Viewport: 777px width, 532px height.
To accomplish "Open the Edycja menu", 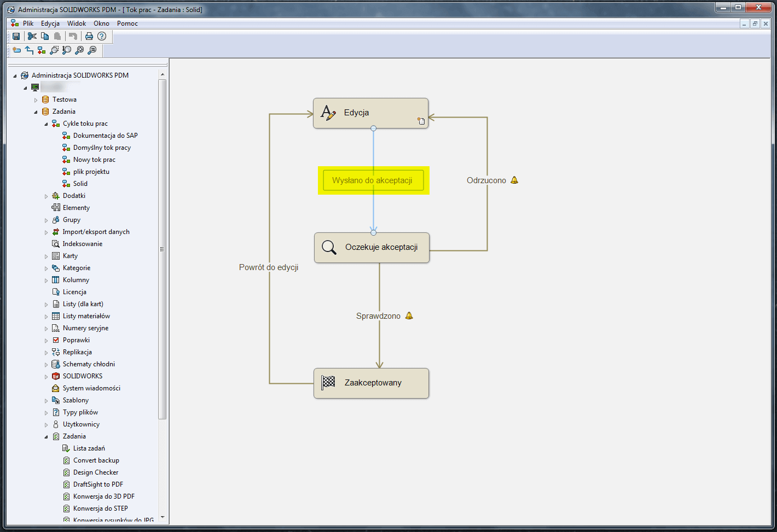I will [50, 23].
